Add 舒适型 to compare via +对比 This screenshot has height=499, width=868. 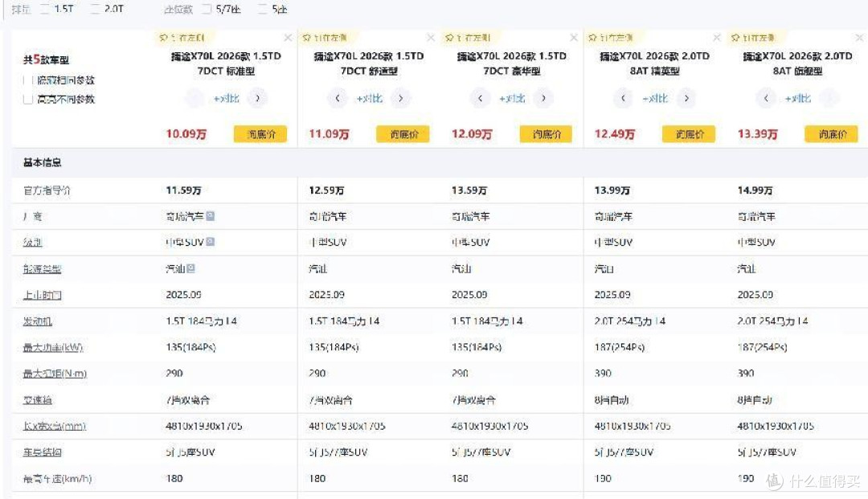point(369,99)
